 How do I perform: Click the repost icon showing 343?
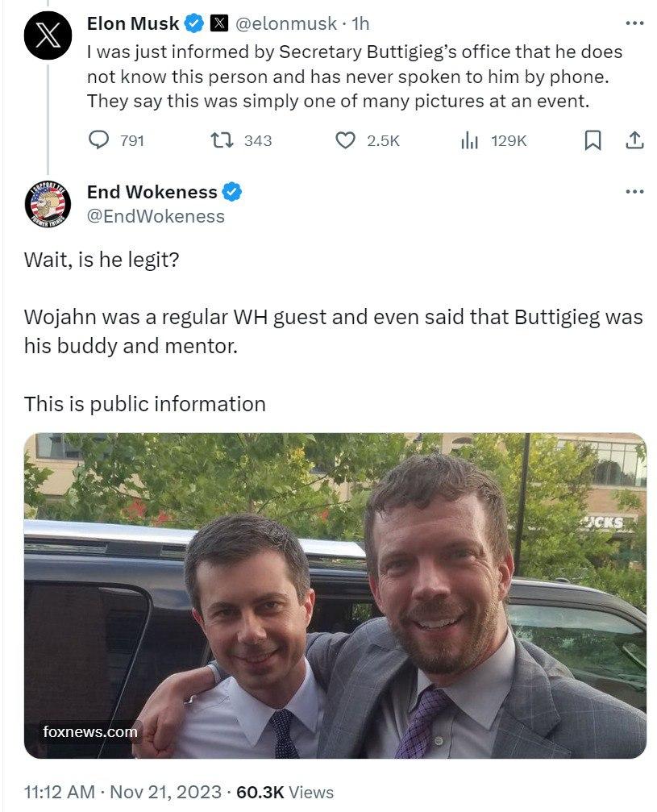coord(222,139)
